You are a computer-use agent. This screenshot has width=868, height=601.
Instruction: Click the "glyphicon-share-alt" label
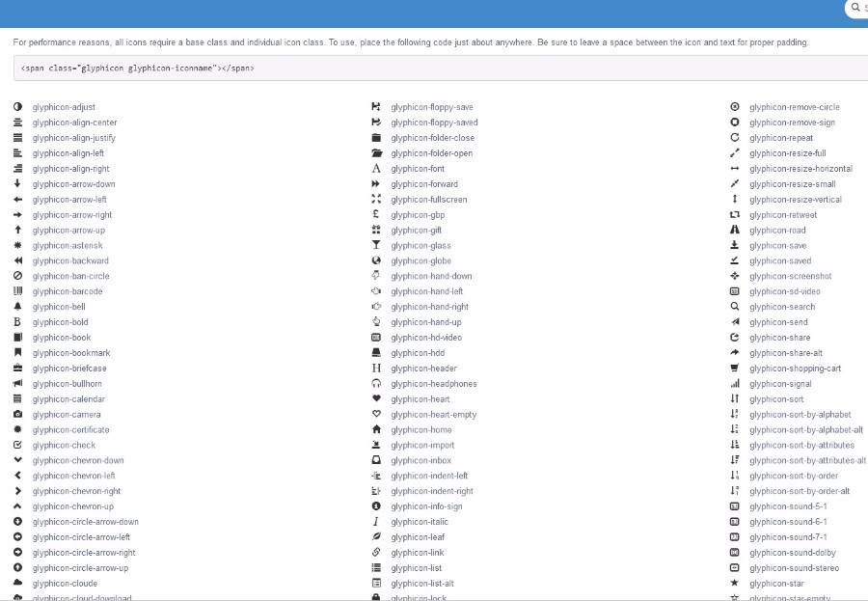[x=785, y=353]
